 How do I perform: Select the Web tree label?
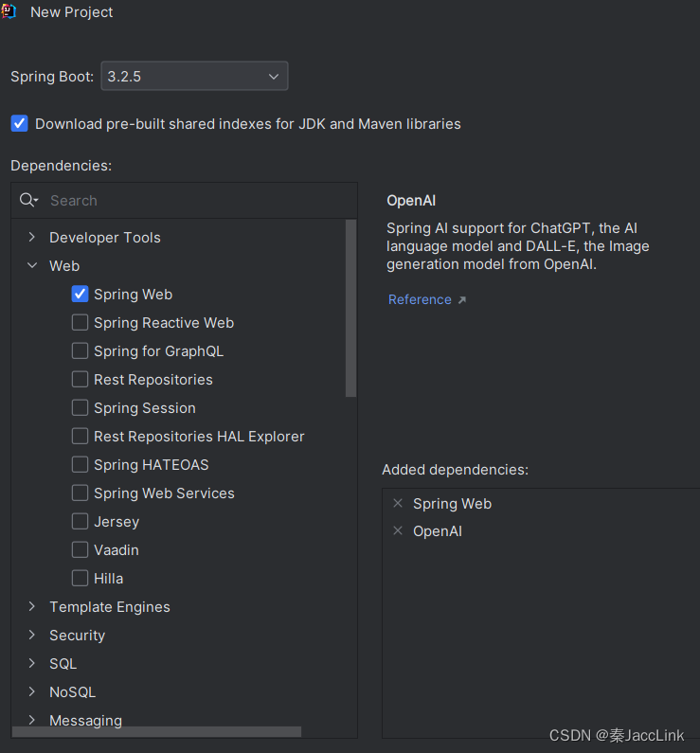click(x=64, y=265)
